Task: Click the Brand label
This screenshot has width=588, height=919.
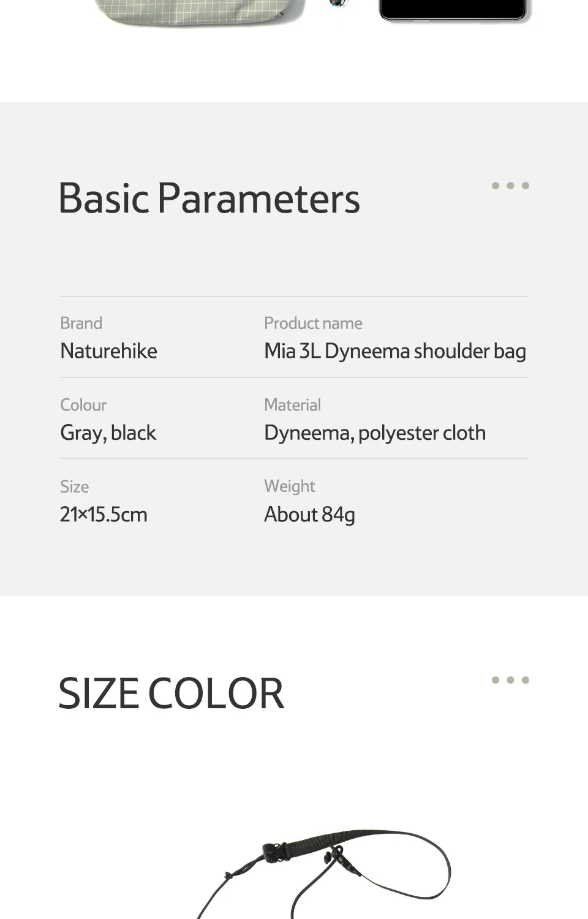Action: [x=81, y=323]
